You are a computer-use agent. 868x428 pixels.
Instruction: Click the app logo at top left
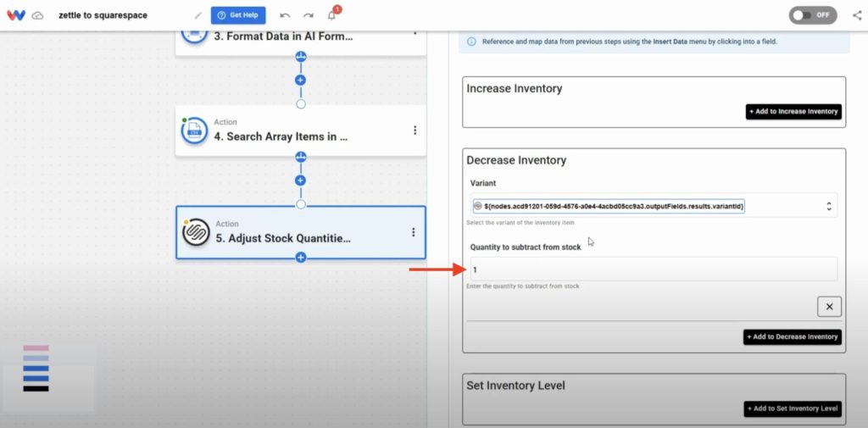coord(16,15)
